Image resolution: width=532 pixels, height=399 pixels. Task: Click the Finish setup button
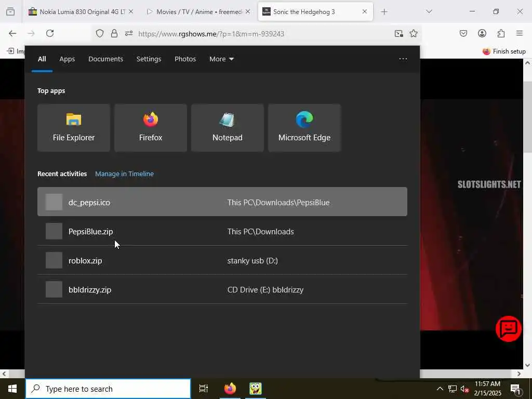coord(504,51)
